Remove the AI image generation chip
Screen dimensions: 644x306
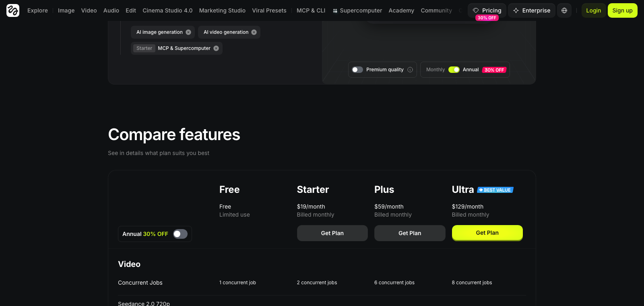(188, 32)
